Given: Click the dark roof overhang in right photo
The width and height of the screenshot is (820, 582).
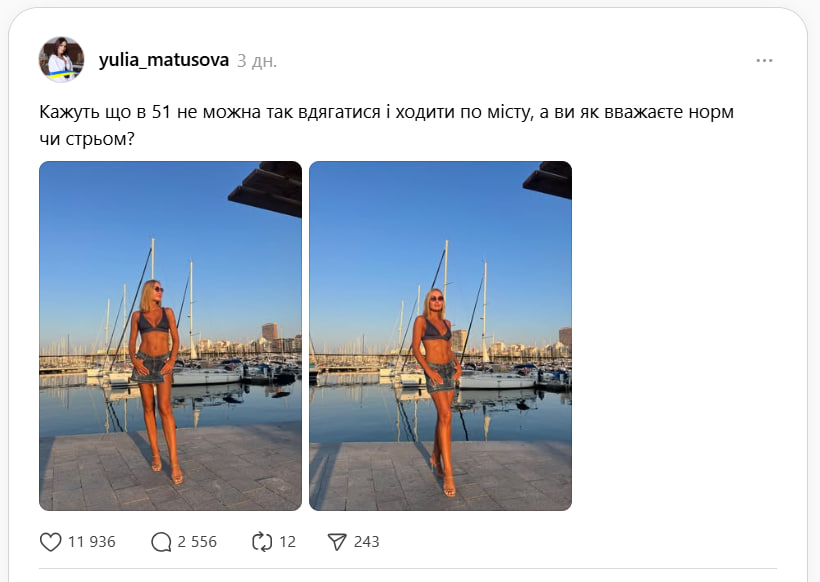Looking at the screenshot, I should pos(548,180).
